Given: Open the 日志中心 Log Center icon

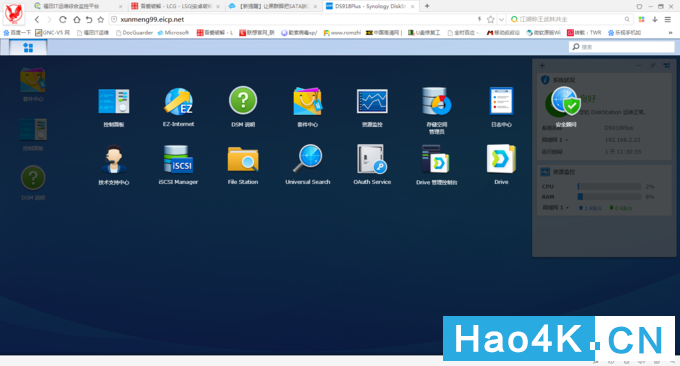Looking at the screenshot, I should pyautogui.click(x=501, y=101).
